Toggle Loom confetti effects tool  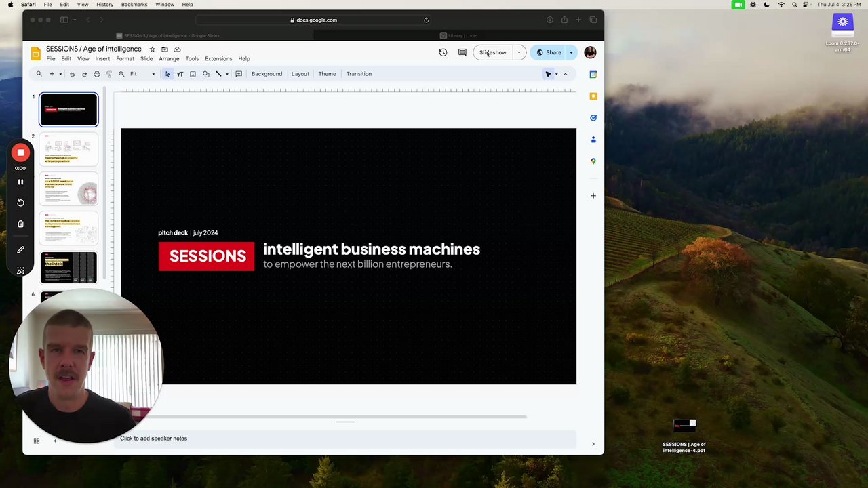click(20, 270)
